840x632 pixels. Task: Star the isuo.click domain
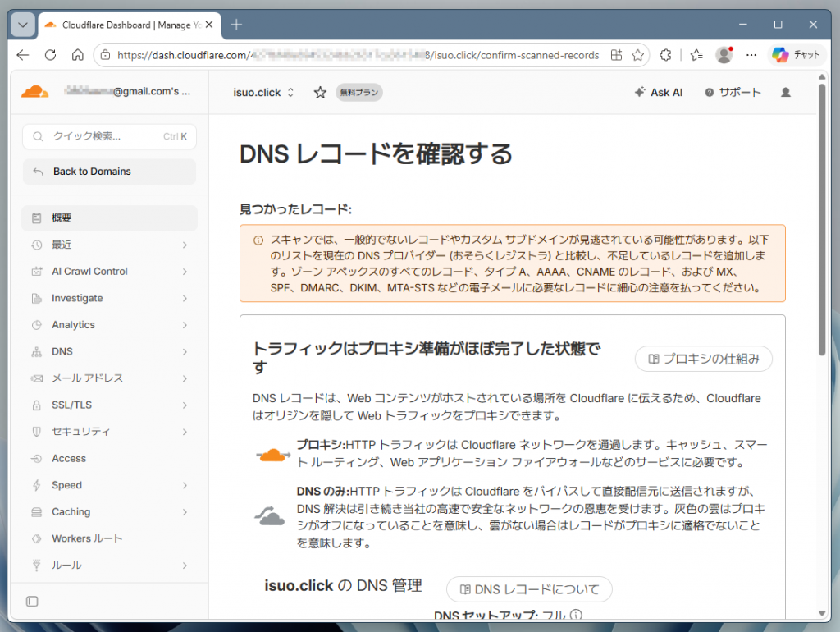point(320,92)
